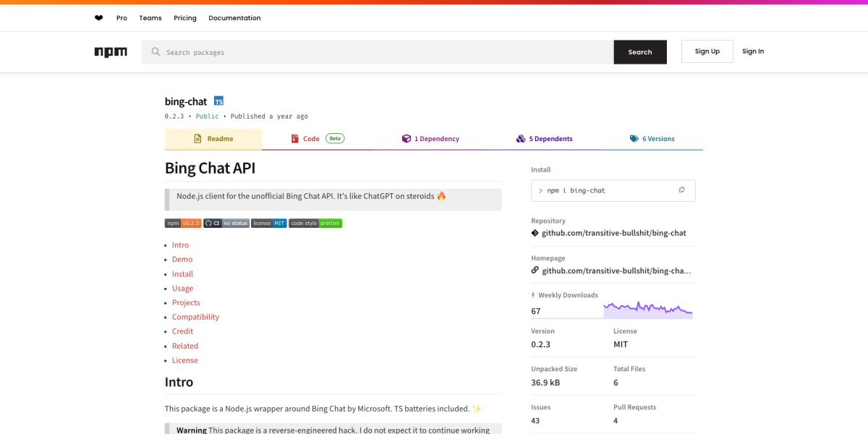Click the GitHub icon beside the repository link

(535, 233)
